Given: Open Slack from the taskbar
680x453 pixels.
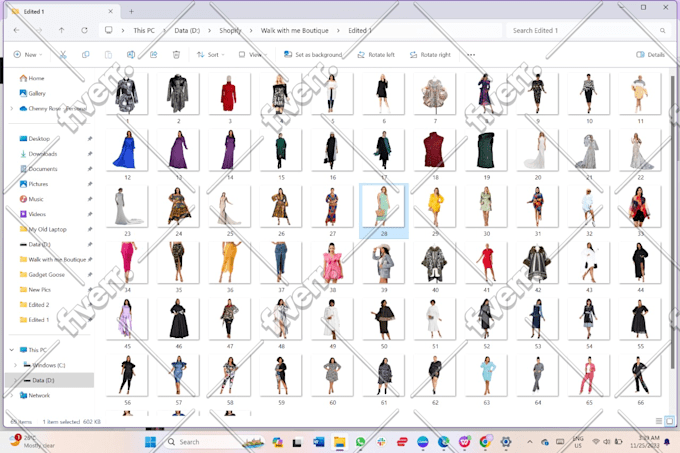Looking at the screenshot, I should pyautogui.click(x=381, y=442).
